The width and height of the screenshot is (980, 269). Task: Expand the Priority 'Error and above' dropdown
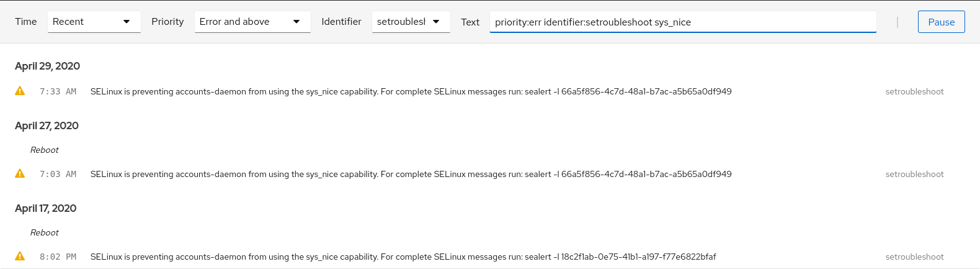(x=252, y=22)
